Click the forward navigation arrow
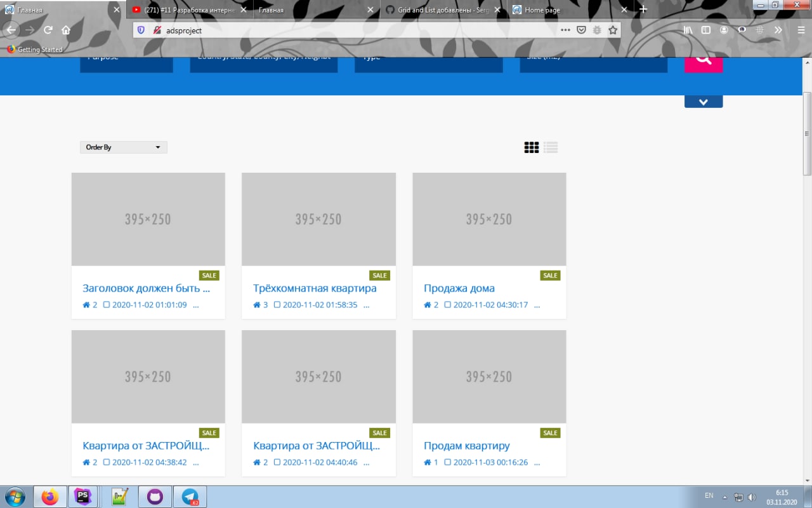This screenshot has width=812, height=508. [x=30, y=30]
